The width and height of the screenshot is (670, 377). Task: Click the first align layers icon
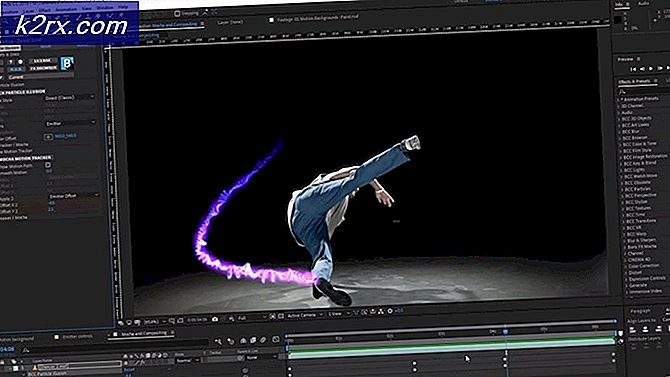(x=633, y=330)
